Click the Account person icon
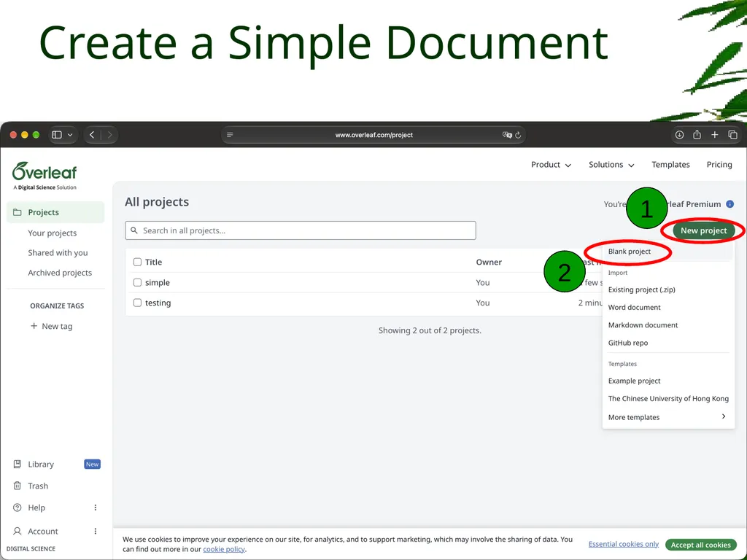The width and height of the screenshot is (747, 560). point(18,531)
